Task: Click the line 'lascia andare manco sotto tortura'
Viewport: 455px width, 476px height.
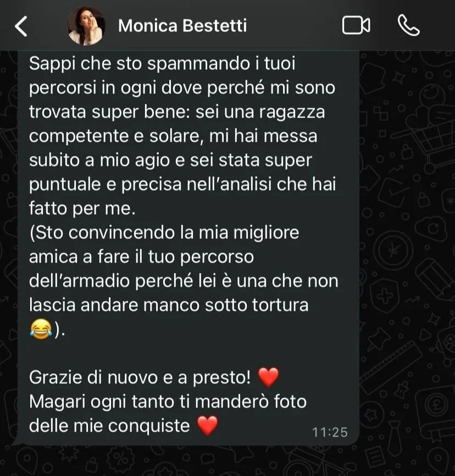Action: [x=169, y=305]
